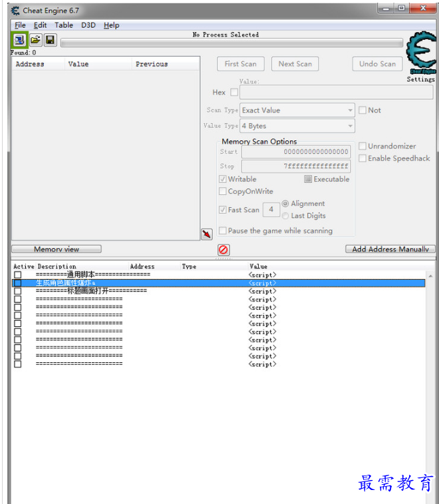Click the Address column header in results
Image resolution: width=439 pixels, height=504 pixels.
click(x=38, y=64)
